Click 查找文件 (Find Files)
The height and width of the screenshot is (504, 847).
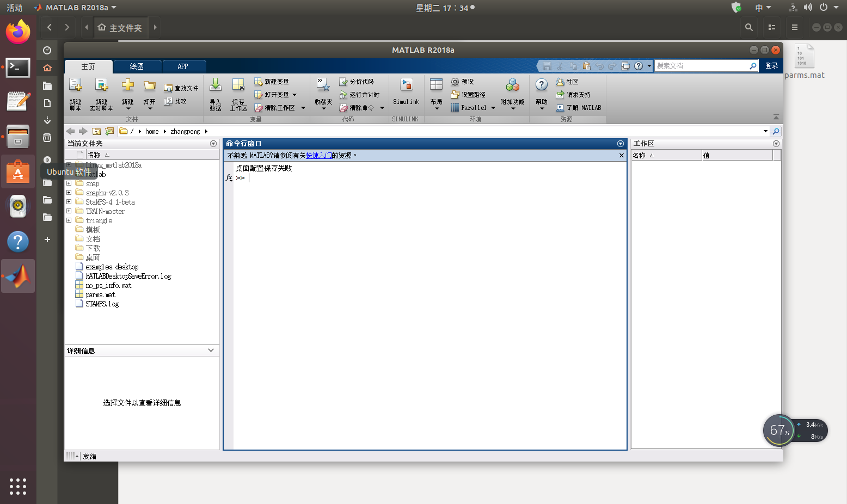click(181, 88)
